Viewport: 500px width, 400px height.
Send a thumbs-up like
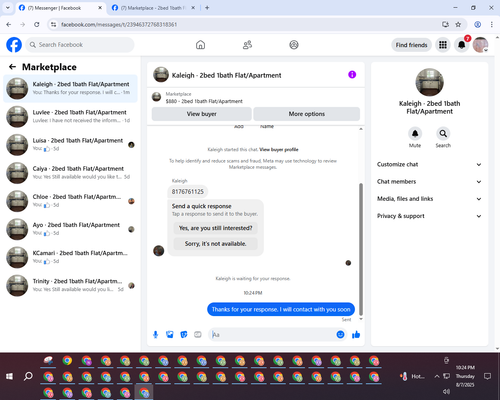pyautogui.click(x=356, y=334)
